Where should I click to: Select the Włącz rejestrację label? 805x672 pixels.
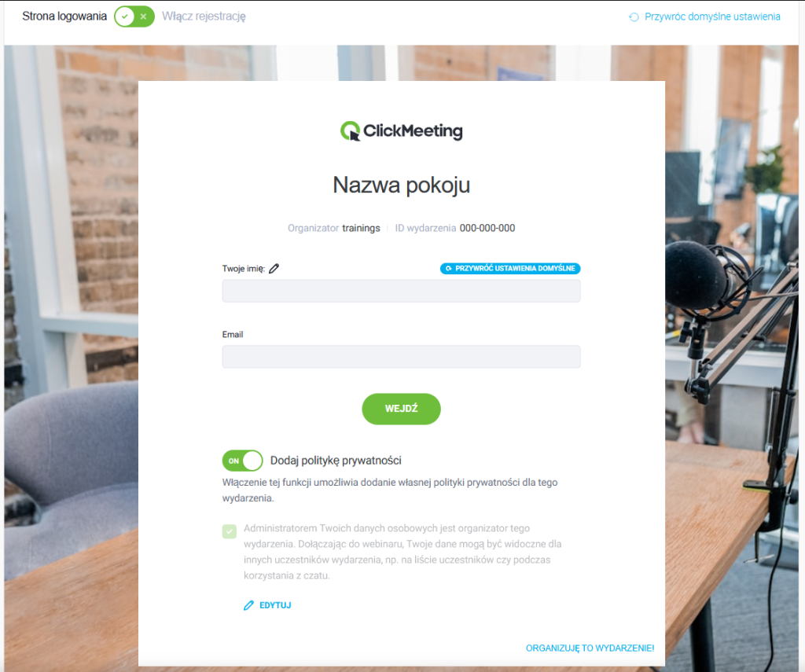[x=204, y=17]
